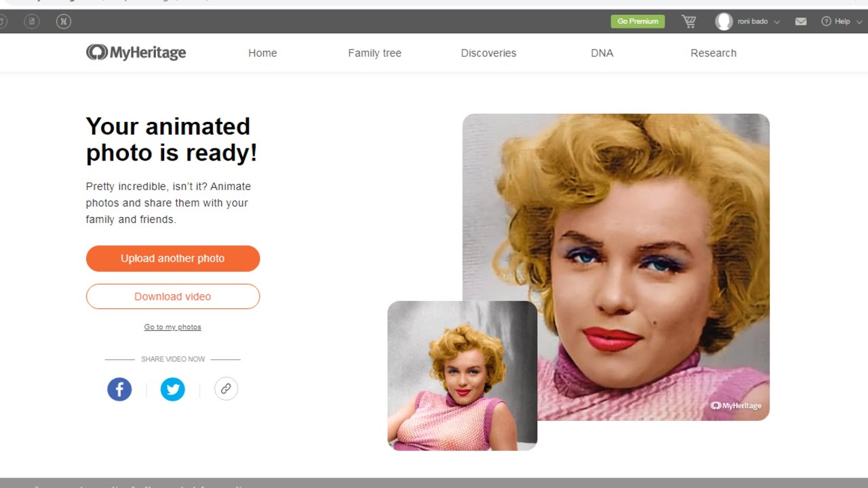
Task: Open the DNA menu
Action: 602,53
